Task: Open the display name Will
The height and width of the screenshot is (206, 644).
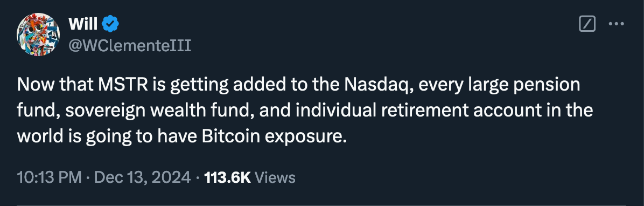Action: click(x=82, y=24)
